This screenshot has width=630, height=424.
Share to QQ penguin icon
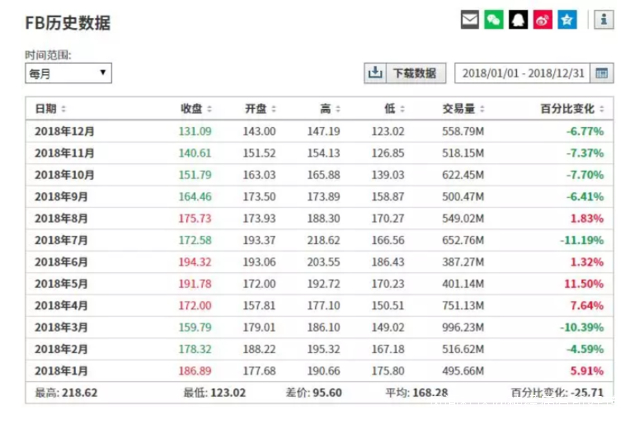[x=518, y=20]
